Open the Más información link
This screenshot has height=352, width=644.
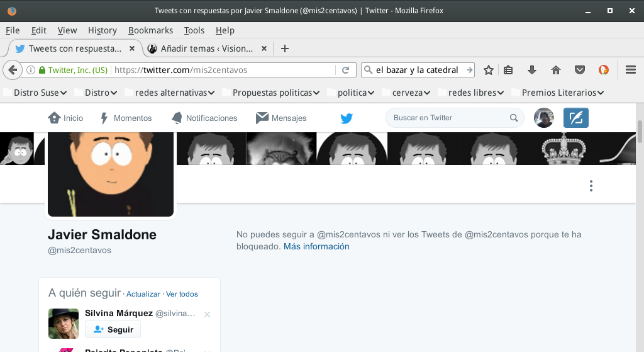tap(316, 246)
